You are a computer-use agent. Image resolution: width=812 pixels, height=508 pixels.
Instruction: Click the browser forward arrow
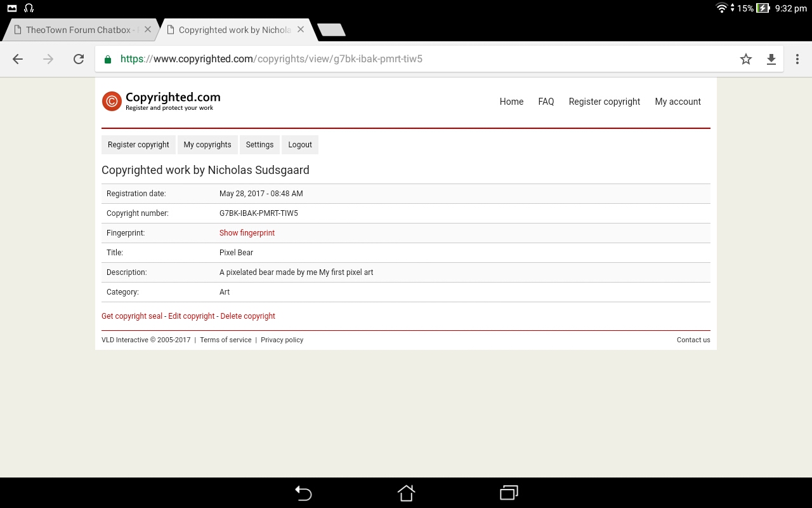tap(48, 59)
